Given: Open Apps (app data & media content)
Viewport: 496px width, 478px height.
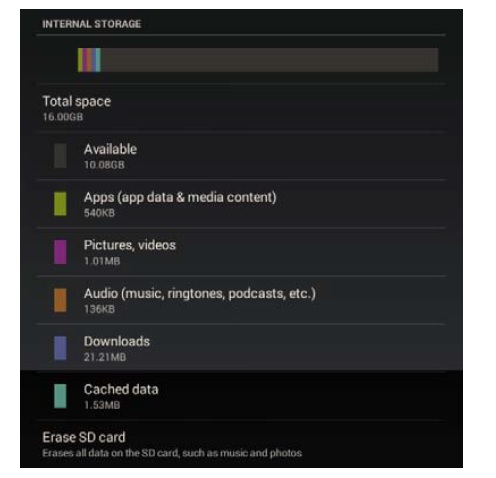Looking at the screenshot, I should click(240, 204).
